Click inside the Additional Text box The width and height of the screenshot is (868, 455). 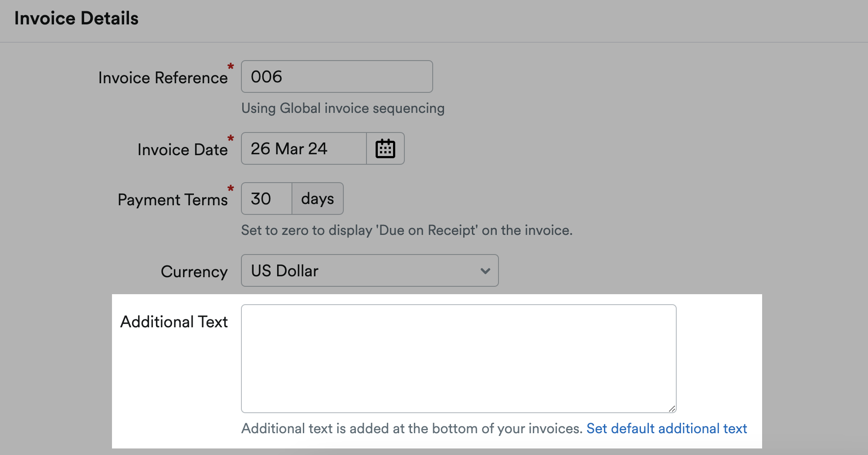458,357
